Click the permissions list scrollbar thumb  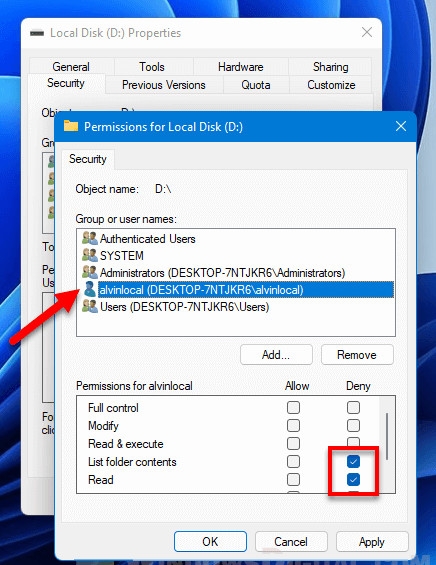click(x=387, y=436)
